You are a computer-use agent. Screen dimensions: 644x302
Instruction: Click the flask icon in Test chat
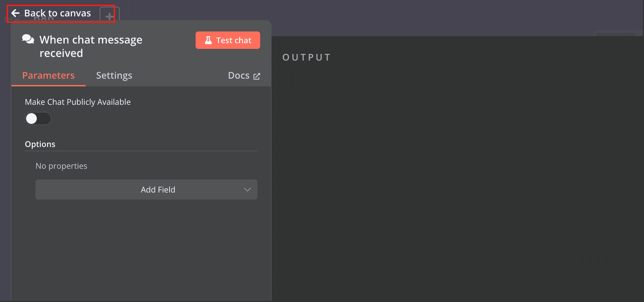208,40
